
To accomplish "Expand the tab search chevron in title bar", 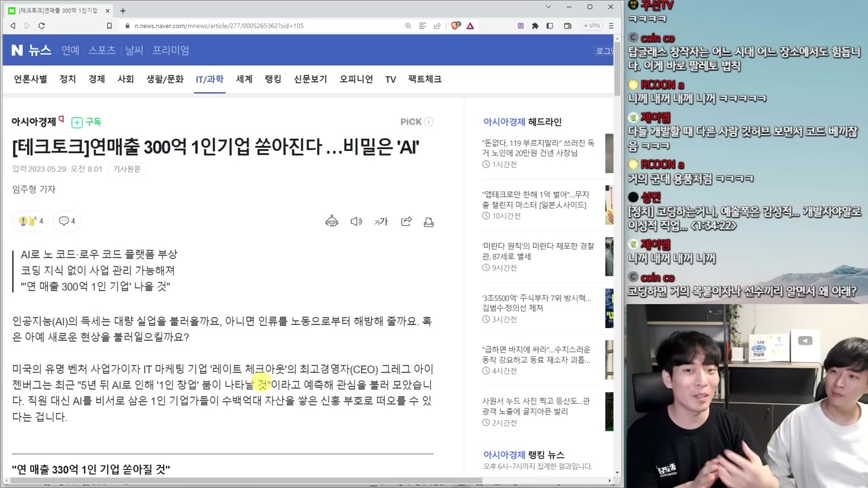I will pos(548,7).
